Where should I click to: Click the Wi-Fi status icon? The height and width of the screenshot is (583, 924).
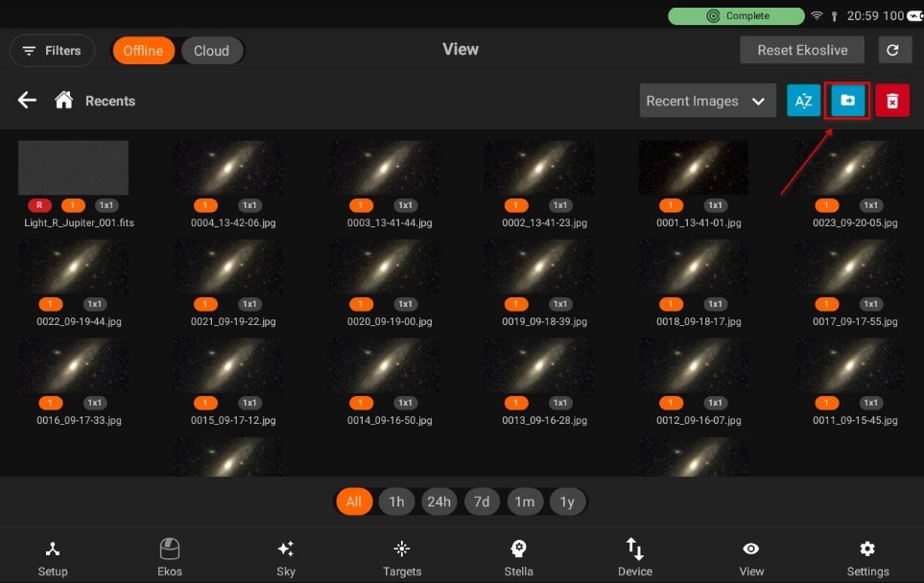pyautogui.click(x=817, y=16)
